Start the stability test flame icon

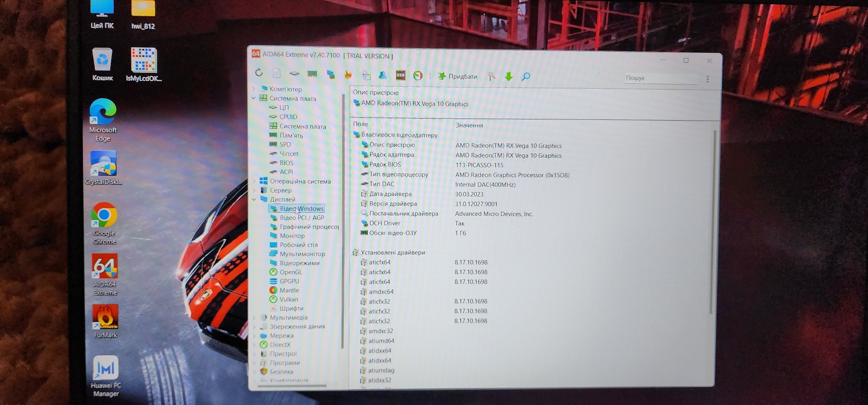click(348, 75)
